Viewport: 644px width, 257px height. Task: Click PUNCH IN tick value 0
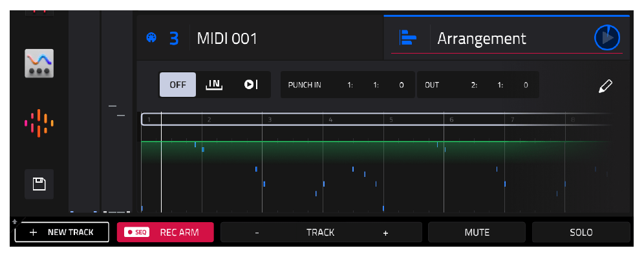(x=402, y=85)
